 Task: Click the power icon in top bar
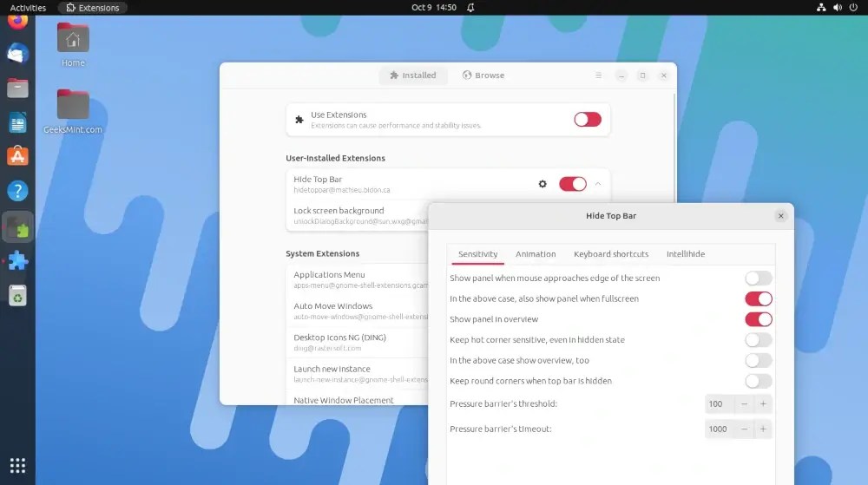853,7
